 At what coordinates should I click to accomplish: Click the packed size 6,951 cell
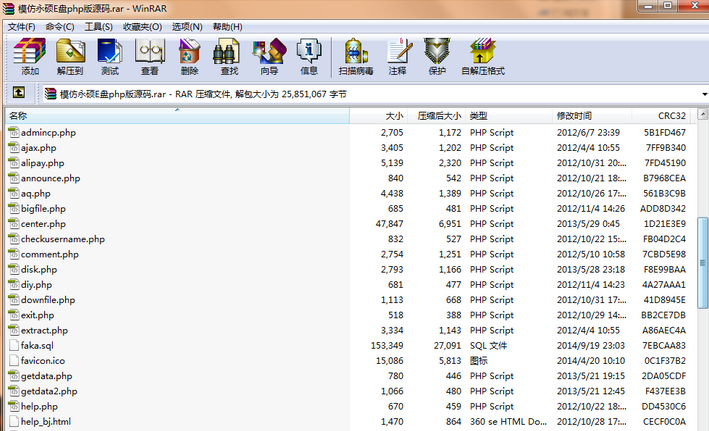coord(450,224)
